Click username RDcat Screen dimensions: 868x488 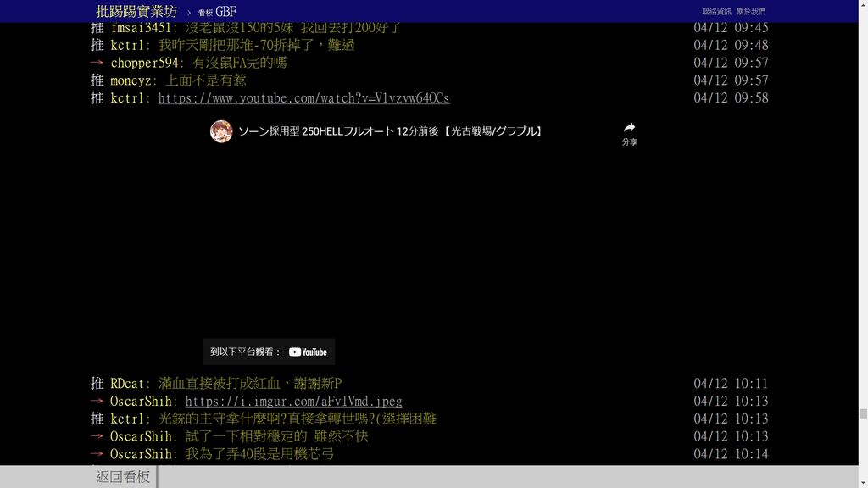[x=129, y=384]
